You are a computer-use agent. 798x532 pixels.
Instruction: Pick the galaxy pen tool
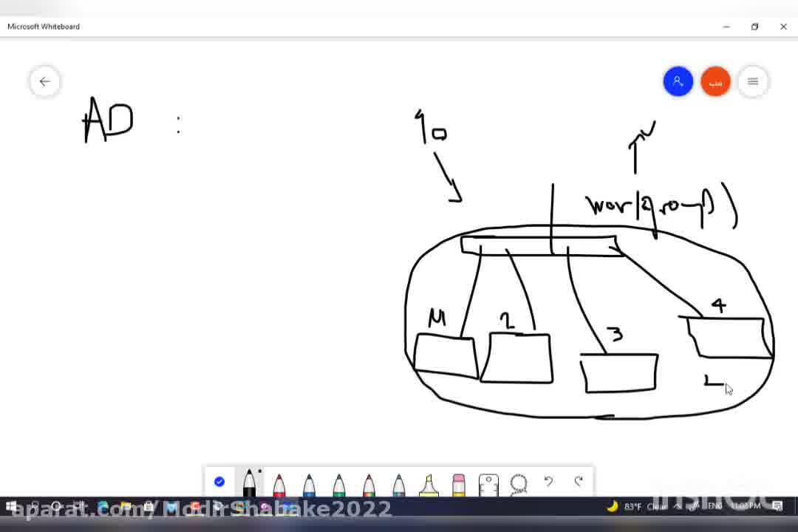[x=399, y=484]
